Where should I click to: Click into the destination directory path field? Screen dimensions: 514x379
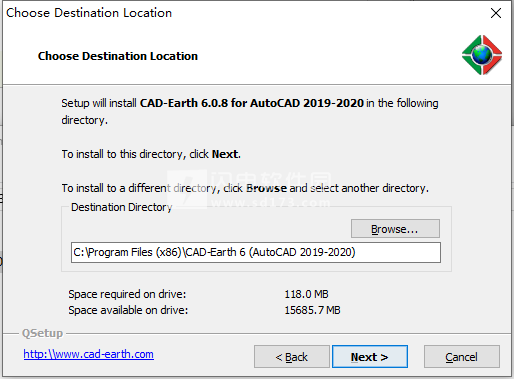click(256, 252)
